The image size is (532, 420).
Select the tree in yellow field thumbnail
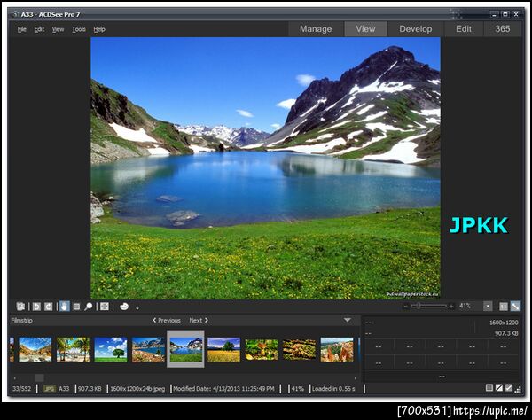pos(223,349)
